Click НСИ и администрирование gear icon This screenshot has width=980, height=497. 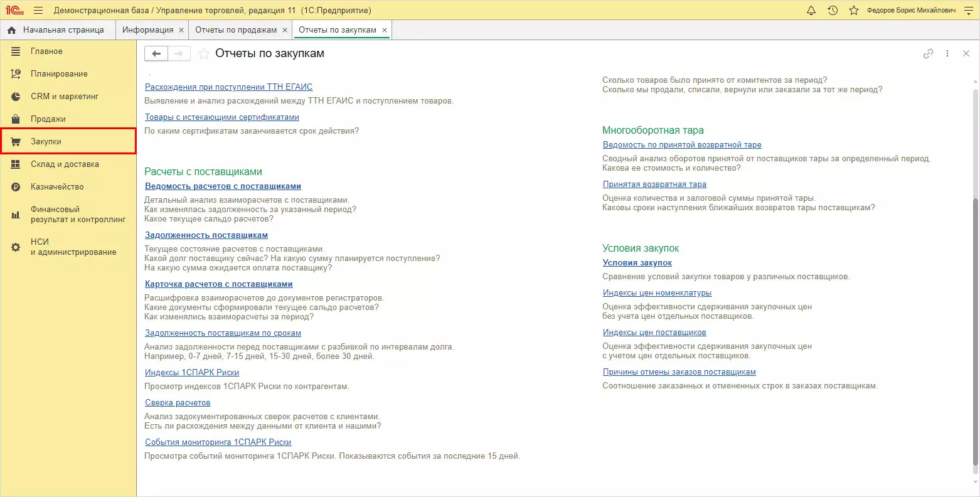(16, 247)
